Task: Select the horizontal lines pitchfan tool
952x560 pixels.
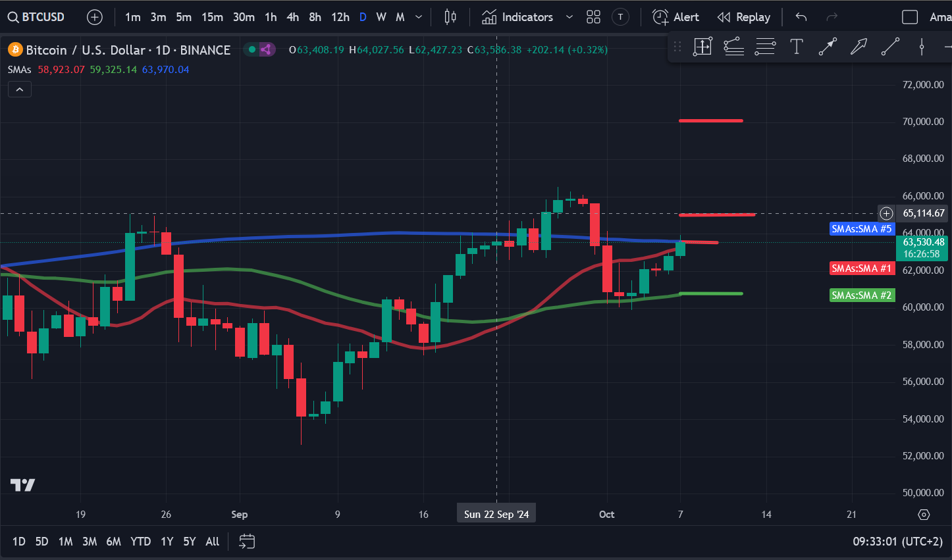Action: pos(765,46)
